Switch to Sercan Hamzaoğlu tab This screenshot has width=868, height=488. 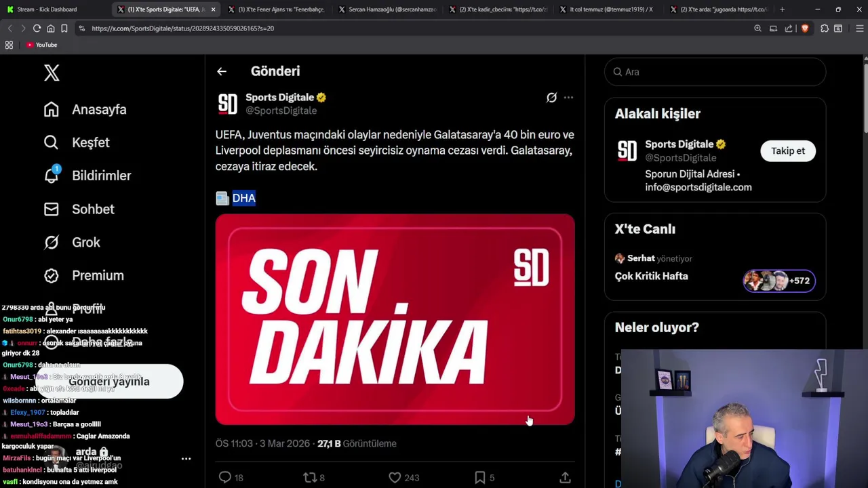(387, 9)
